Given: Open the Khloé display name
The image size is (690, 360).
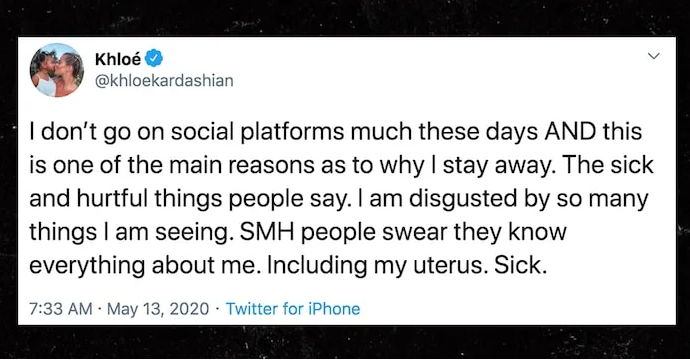Looking at the screenshot, I should coord(118,59).
